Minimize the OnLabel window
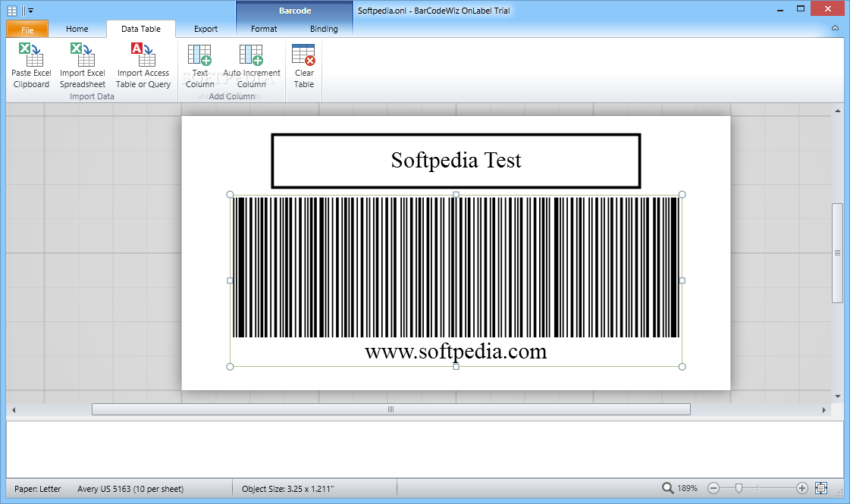This screenshot has height=504, width=850. coord(780,10)
